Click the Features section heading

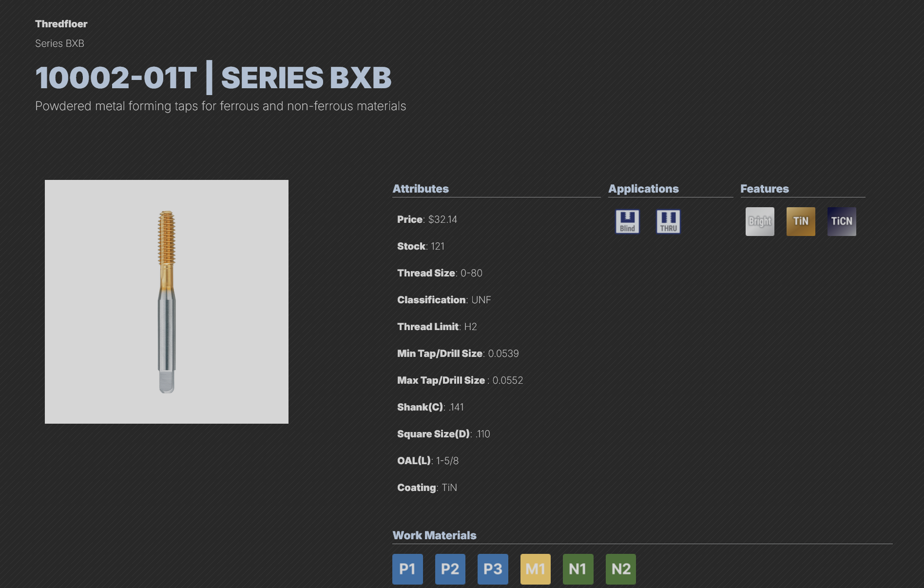(765, 189)
